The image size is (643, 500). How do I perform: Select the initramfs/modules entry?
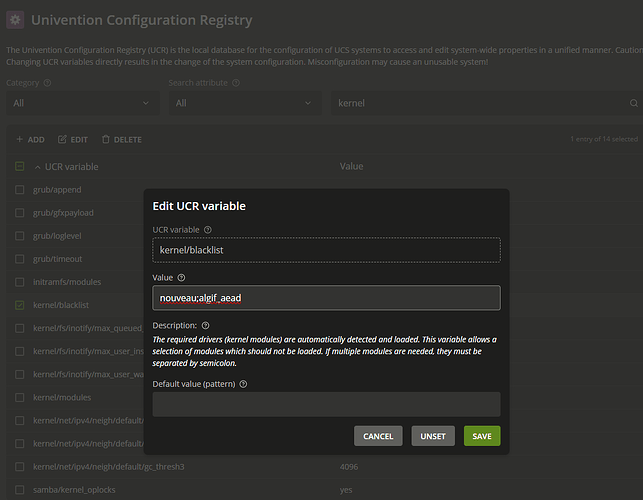click(x=67, y=282)
